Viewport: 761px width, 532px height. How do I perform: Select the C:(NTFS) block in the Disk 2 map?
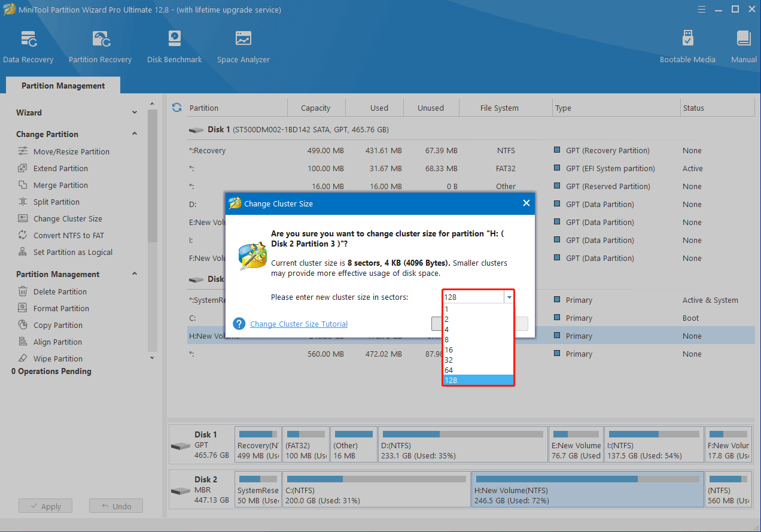tap(376, 488)
